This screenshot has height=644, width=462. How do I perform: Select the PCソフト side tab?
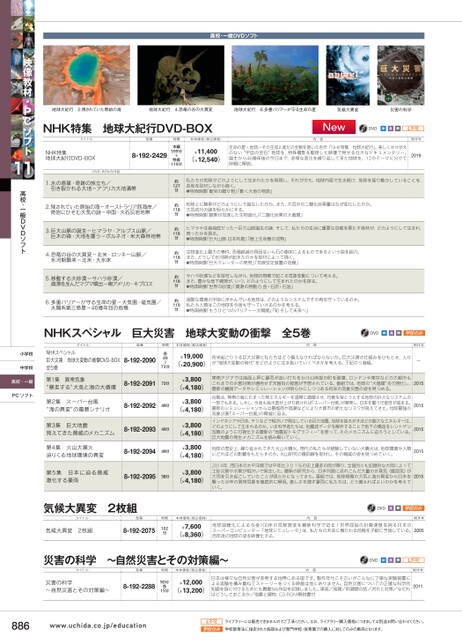(23, 396)
